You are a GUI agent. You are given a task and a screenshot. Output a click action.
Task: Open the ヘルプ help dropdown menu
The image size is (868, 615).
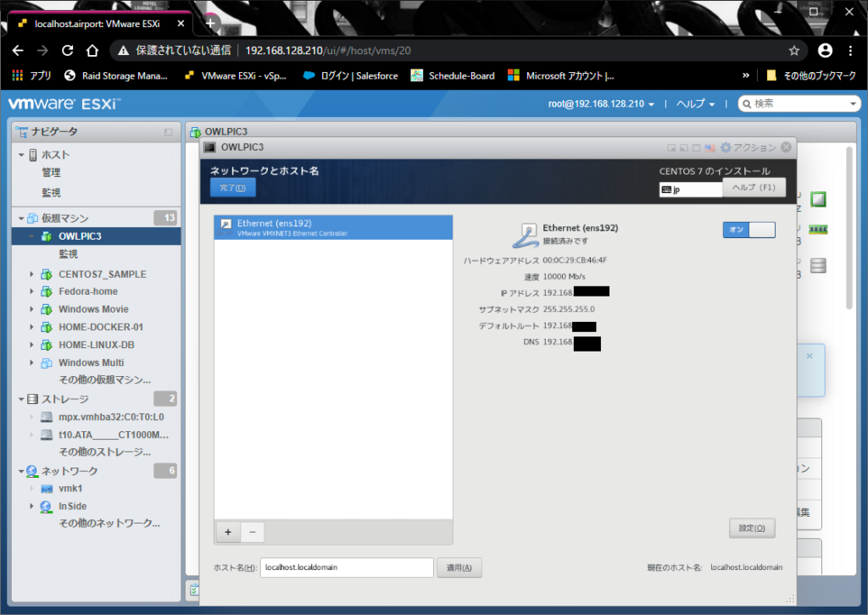tap(695, 103)
